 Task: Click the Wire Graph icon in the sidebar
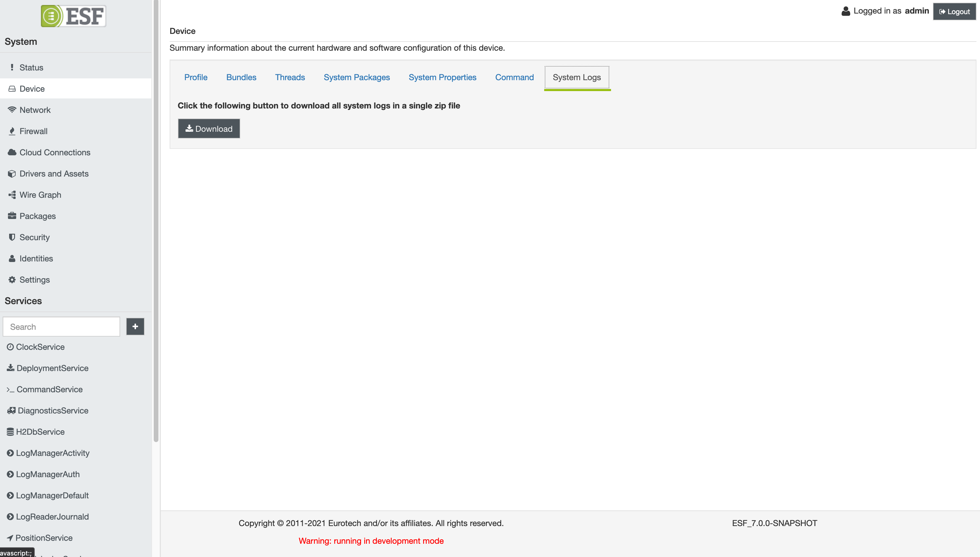[12, 195]
